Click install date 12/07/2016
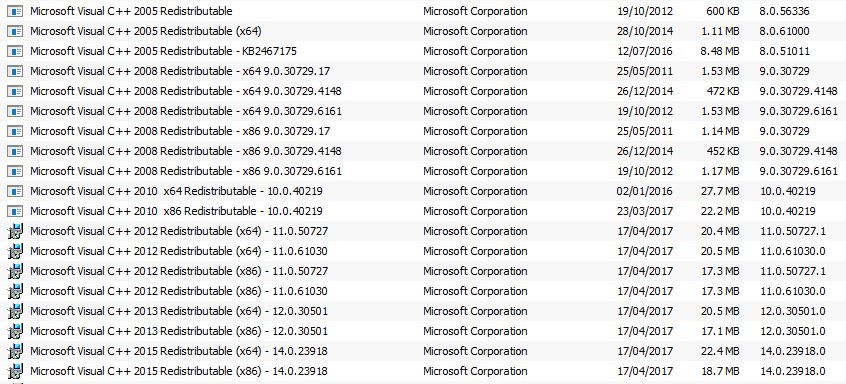This screenshot has height=384, width=846. [x=645, y=51]
